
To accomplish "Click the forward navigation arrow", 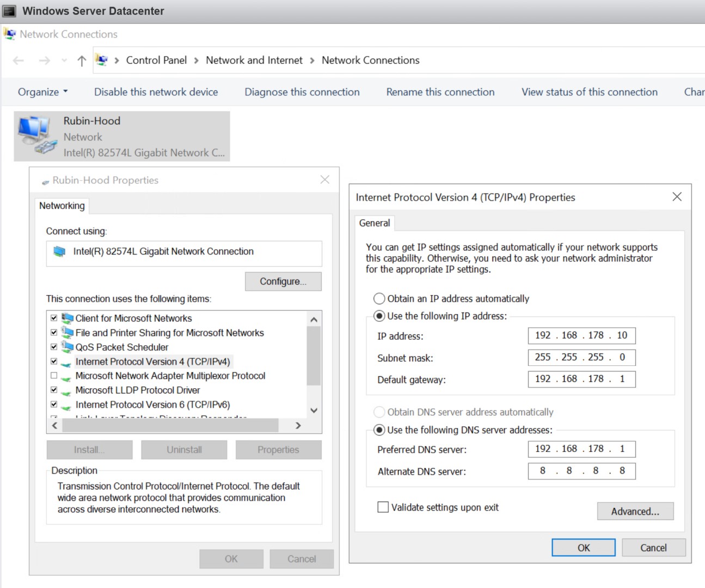I will [45, 60].
